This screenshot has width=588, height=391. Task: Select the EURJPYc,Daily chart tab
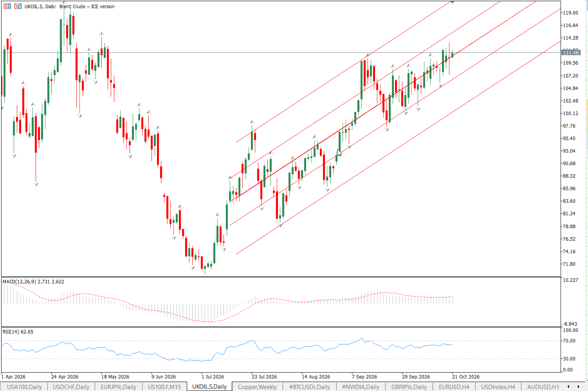click(118, 387)
